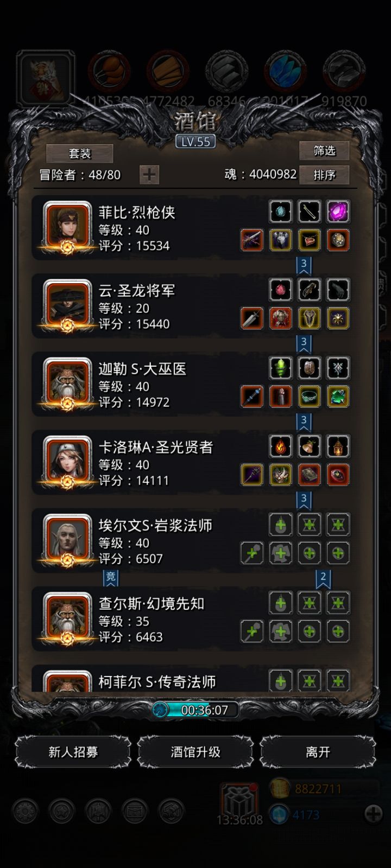
Task: Click the green emerald accessory of 迦勒 S·大巫医
Action: (338, 397)
